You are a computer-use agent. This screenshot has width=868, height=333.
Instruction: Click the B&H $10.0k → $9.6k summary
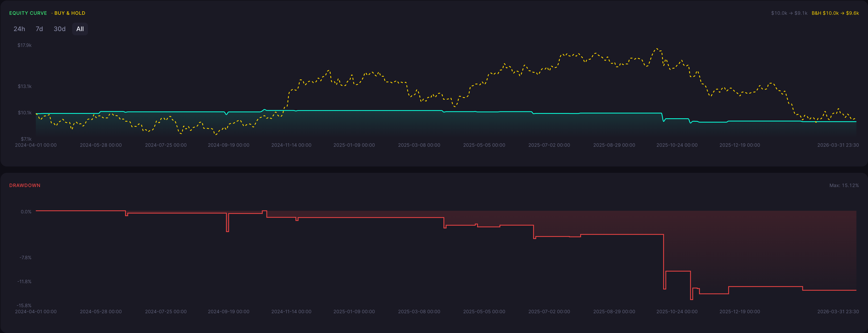tap(835, 13)
